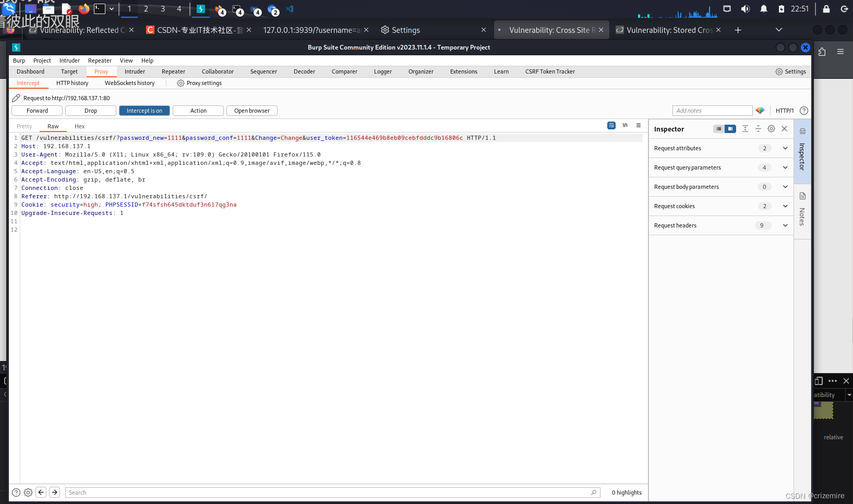Viewport: 853px width, 504px height.
Task: Open the request editor options menu icon
Action: (x=639, y=125)
